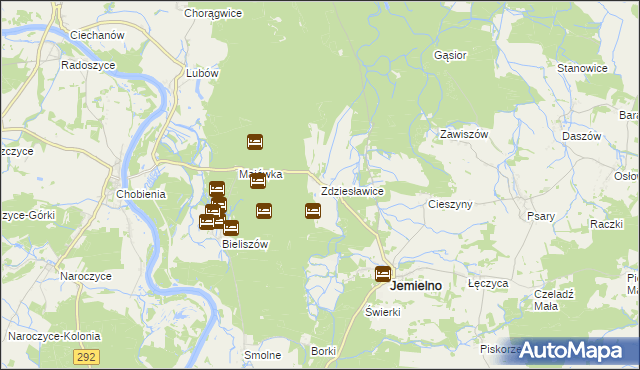Click the Borki label
Image resolution: width=640 pixels, height=370 pixels.
point(324,351)
